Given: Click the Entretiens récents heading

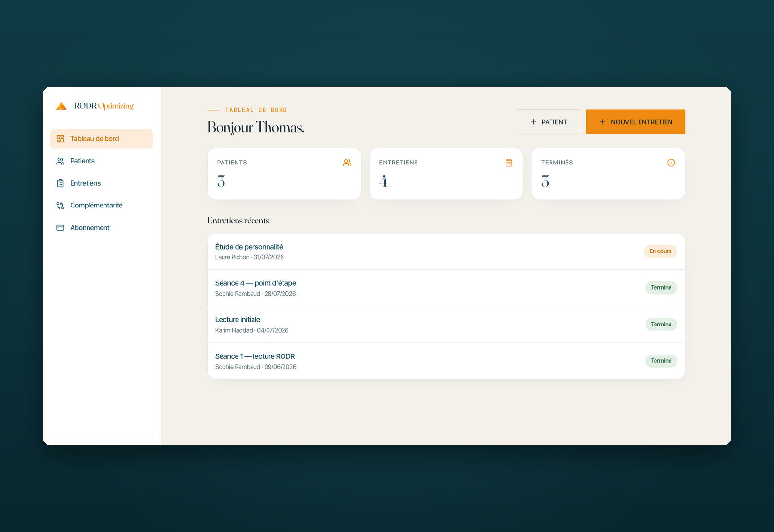Looking at the screenshot, I should coord(238,221).
